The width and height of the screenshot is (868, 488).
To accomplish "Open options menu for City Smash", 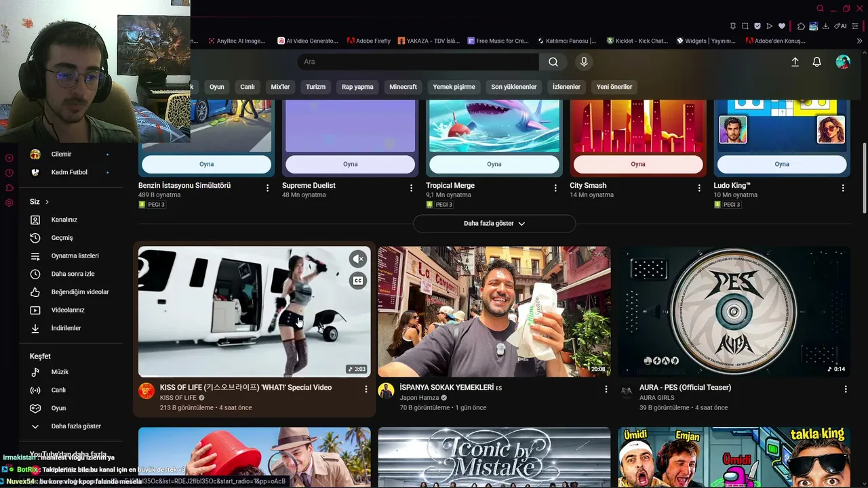I will click(x=699, y=188).
